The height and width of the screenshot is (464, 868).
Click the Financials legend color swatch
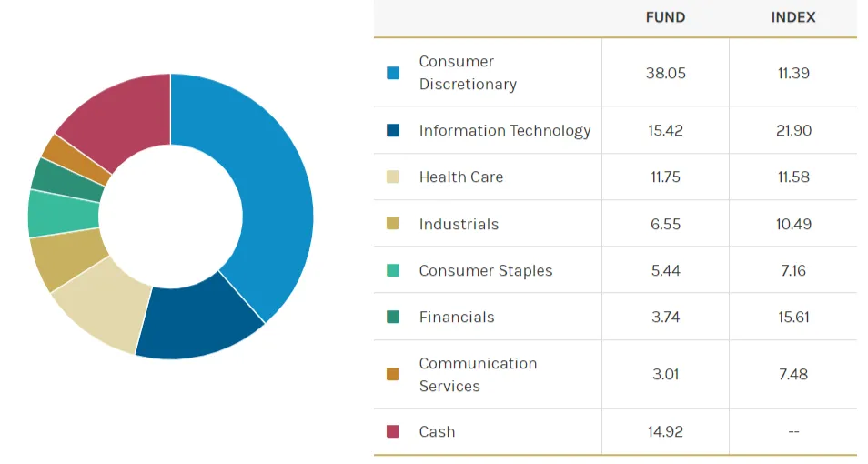(393, 318)
